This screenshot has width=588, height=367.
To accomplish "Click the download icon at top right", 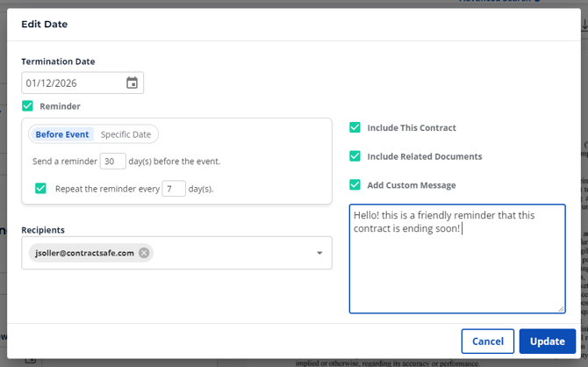I will 583,26.
